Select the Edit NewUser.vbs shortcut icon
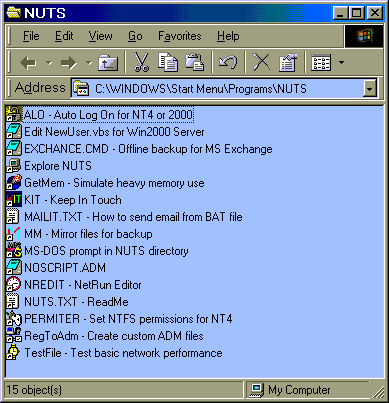Viewport: 389px width, 403px height. pos(14,131)
